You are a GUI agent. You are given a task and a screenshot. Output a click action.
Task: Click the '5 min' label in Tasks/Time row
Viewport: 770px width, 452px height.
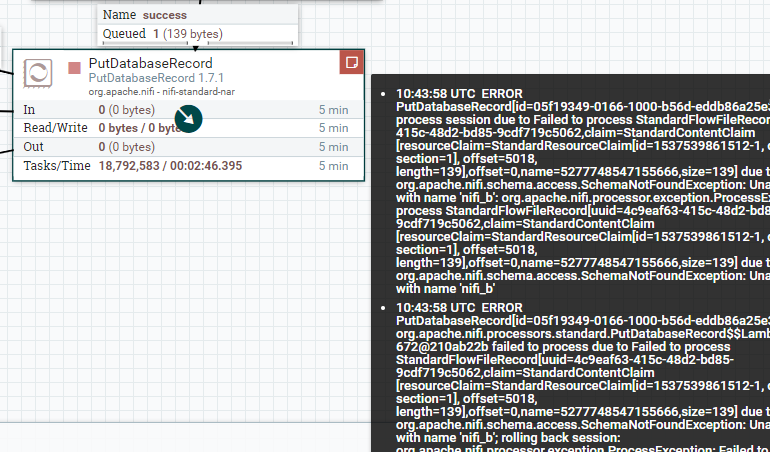coord(333,166)
